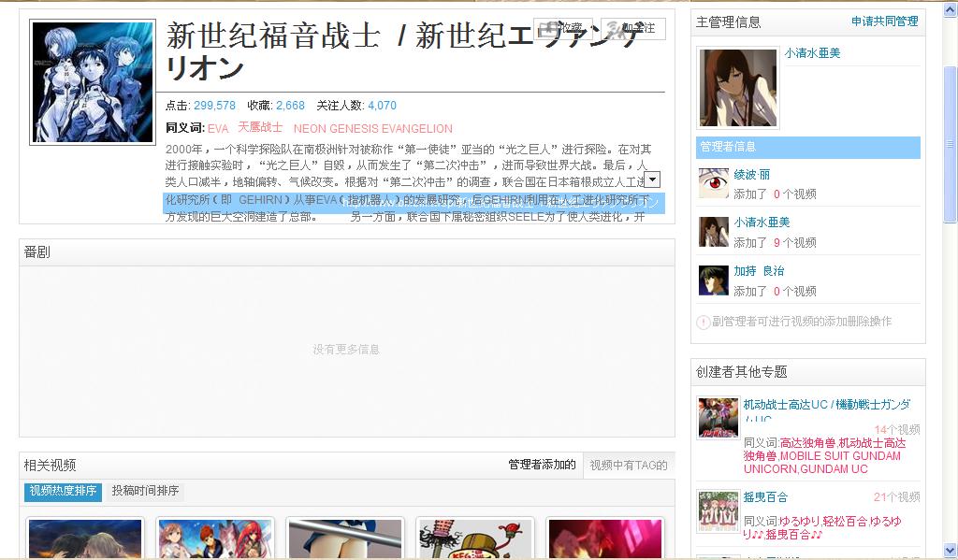Click the 管理者信息 header bar
Screen dimensions: 958x560
(808, 147)
